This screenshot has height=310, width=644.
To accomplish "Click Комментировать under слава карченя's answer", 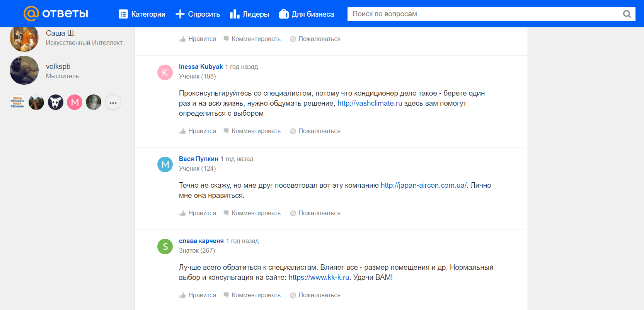I will (256, 295).
